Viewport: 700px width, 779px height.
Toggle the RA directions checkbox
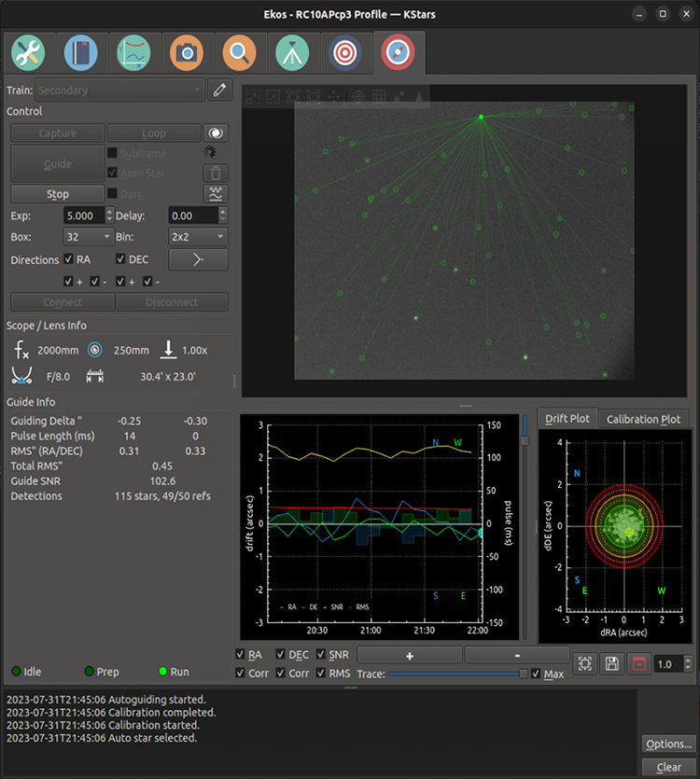[x=69, y=259]
